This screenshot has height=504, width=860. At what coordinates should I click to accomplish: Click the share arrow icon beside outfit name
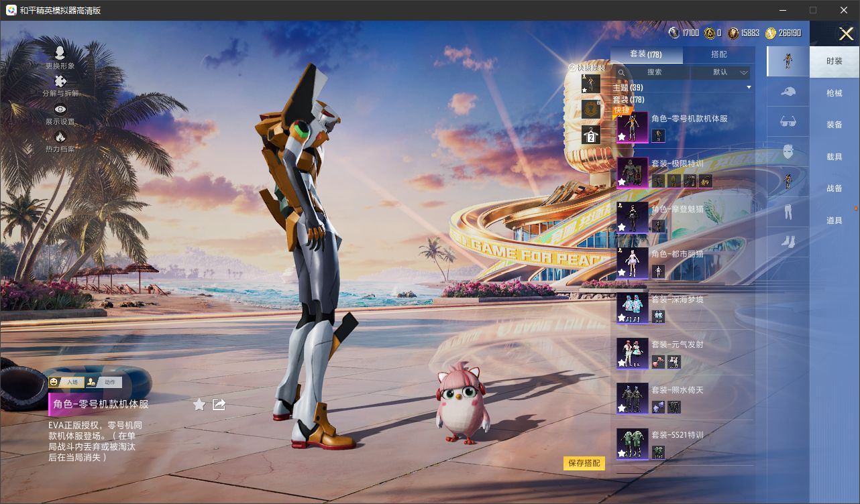[x=219, y=404]
